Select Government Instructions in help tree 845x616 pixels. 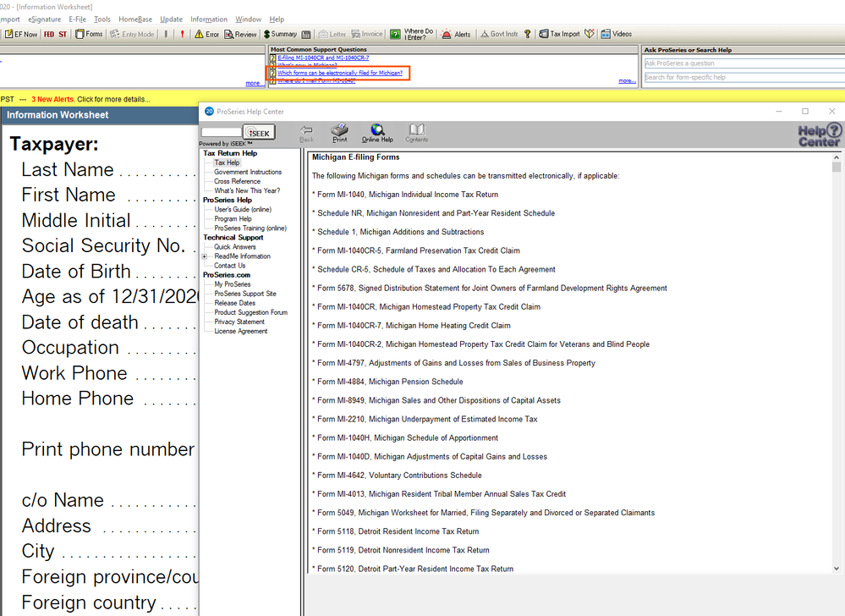pos(247,172)
